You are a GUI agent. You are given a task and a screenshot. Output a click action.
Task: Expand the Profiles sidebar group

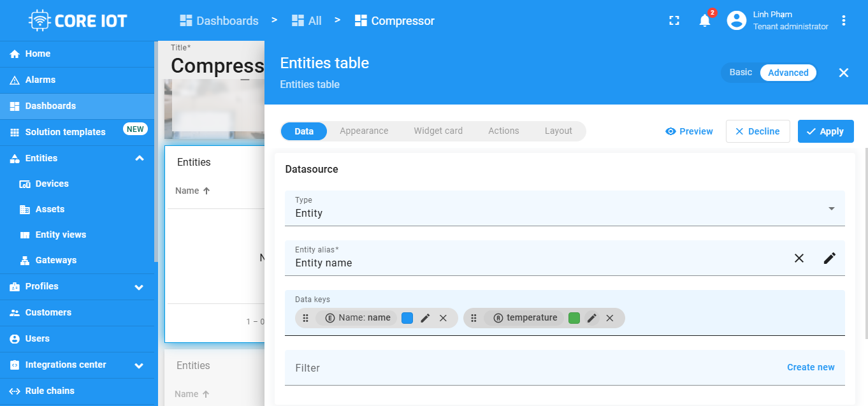point(139,287)
